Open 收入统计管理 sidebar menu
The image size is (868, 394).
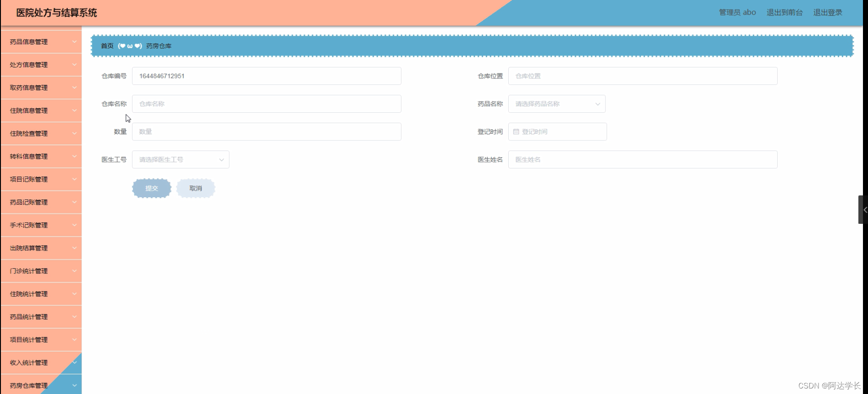pos(41,363)
